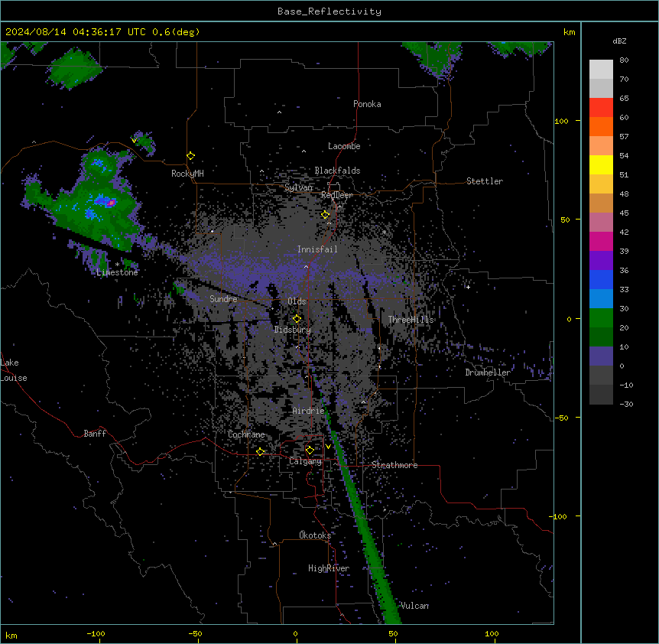Click the Strathmore label
The width and height of the screenshot is (659, 644).
click(394, 465)
